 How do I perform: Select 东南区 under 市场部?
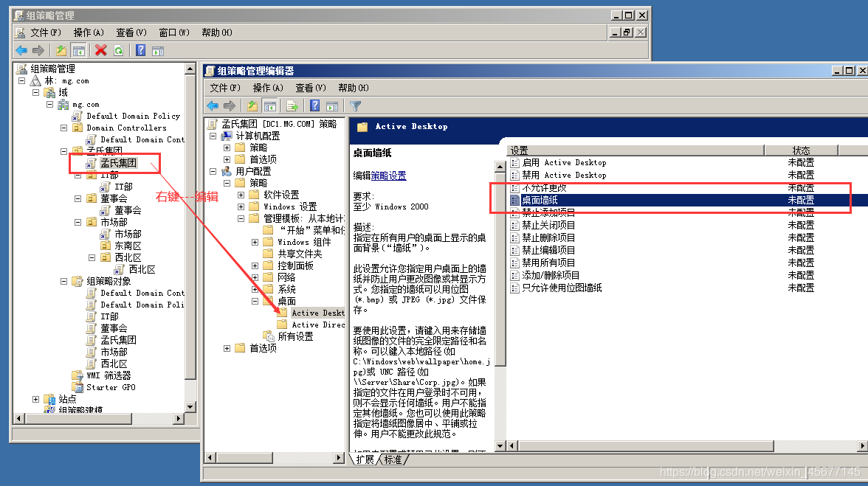coord(128,246)
